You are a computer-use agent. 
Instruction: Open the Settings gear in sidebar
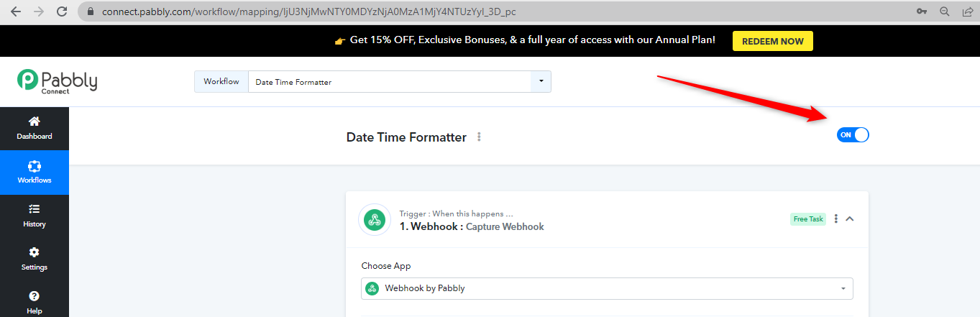[34, 252]
